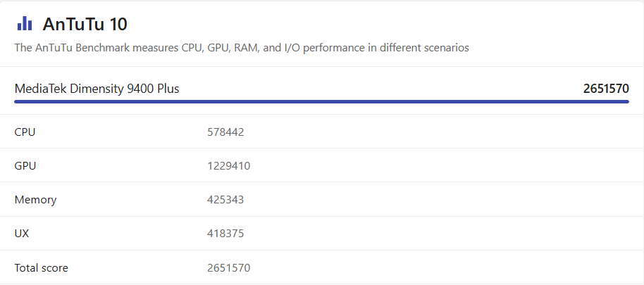Select the UX row label
644x285 pixels.
click(x=21, y=234)
